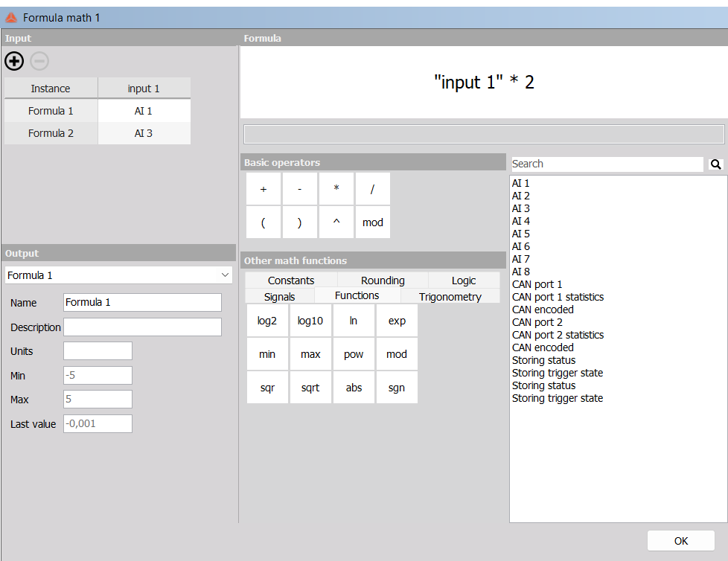Select AI 8 in channel list
728x561 pixels.
click(521, 272)
